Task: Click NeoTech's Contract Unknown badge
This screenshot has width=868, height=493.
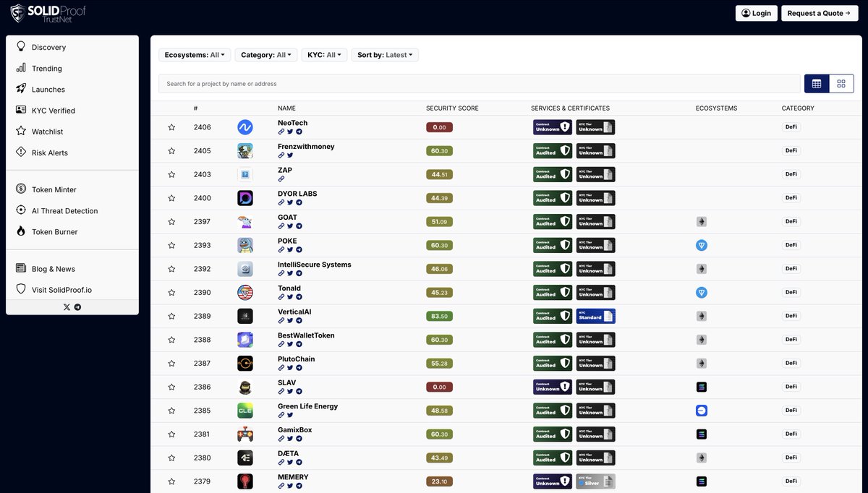Action: [553, 127]
